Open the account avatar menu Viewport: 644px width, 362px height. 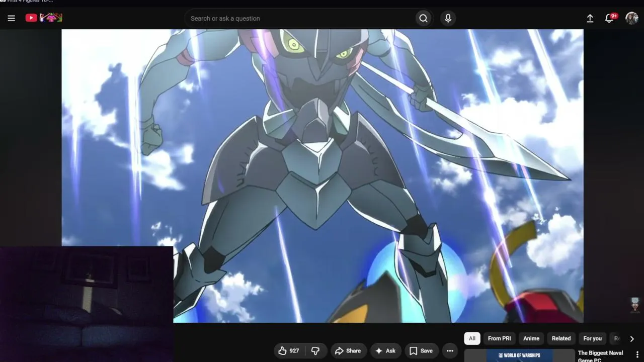pyautogui.click(x=632, y=18)
